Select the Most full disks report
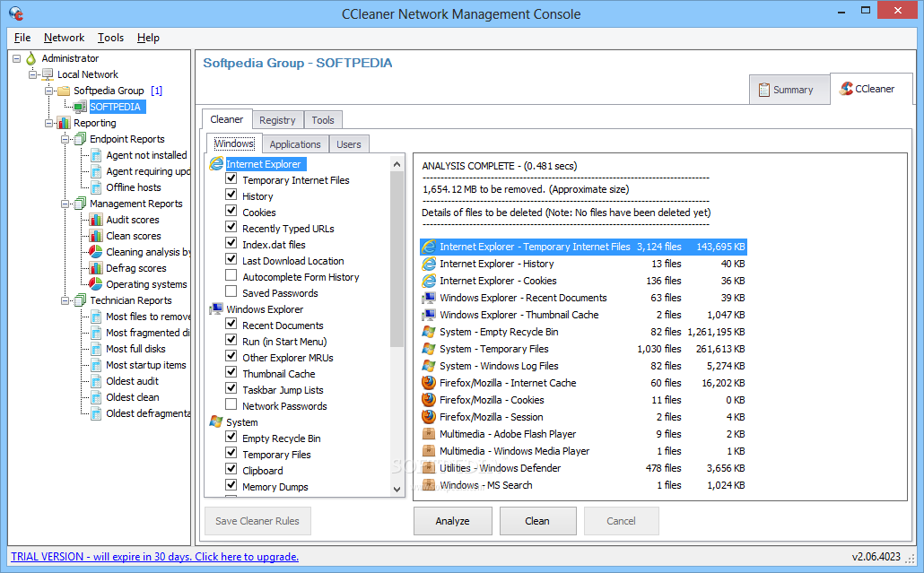Viewport: 924px width, 573px height. [135, 349]
